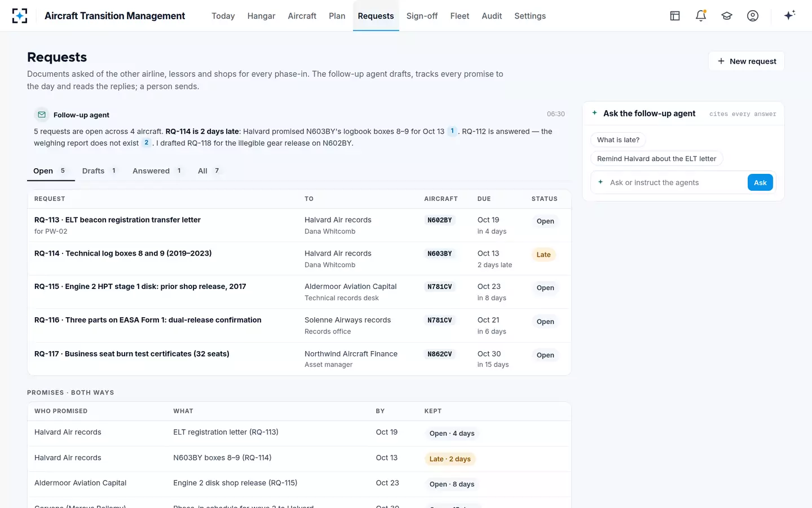This screenshot has width=812, height=508.
Task: Click the Fleet nav item
Action: coord(460,16)
